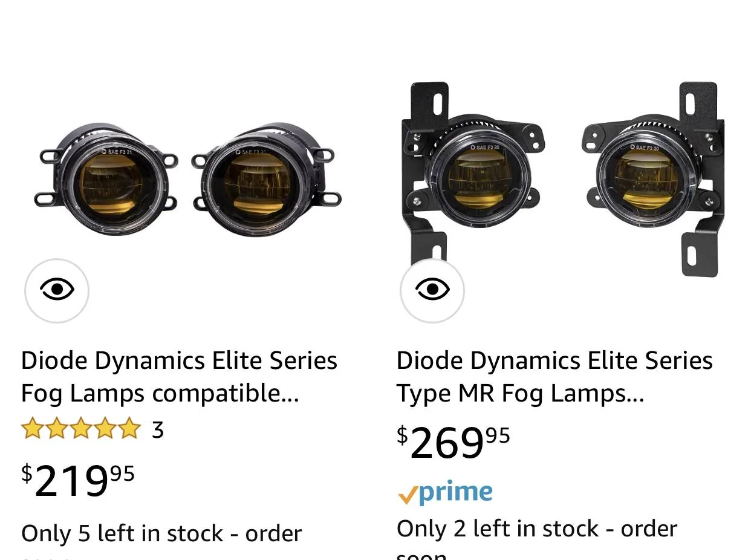This screenshot has height=560, width=751.
Task: Select the $219.95 price
Action: point(78,481)
